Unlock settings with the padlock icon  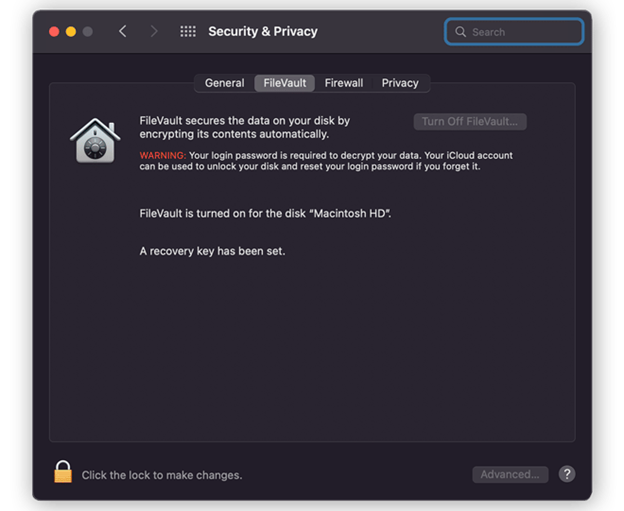click(x=63, y=472)
